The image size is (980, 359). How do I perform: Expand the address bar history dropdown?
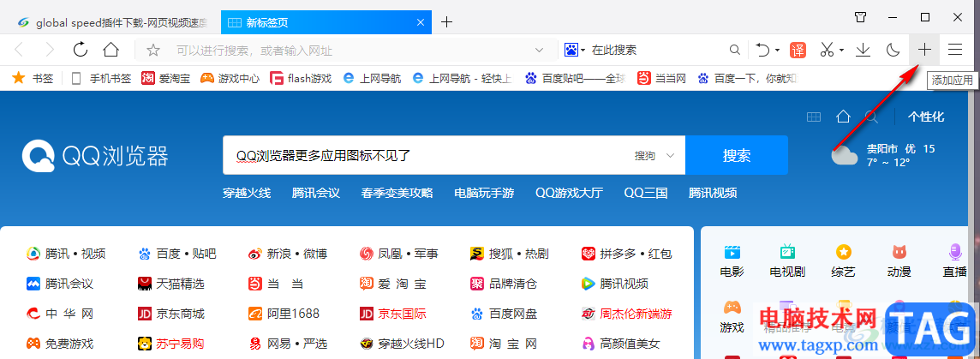pyautogui.click(x=539, y=50)
